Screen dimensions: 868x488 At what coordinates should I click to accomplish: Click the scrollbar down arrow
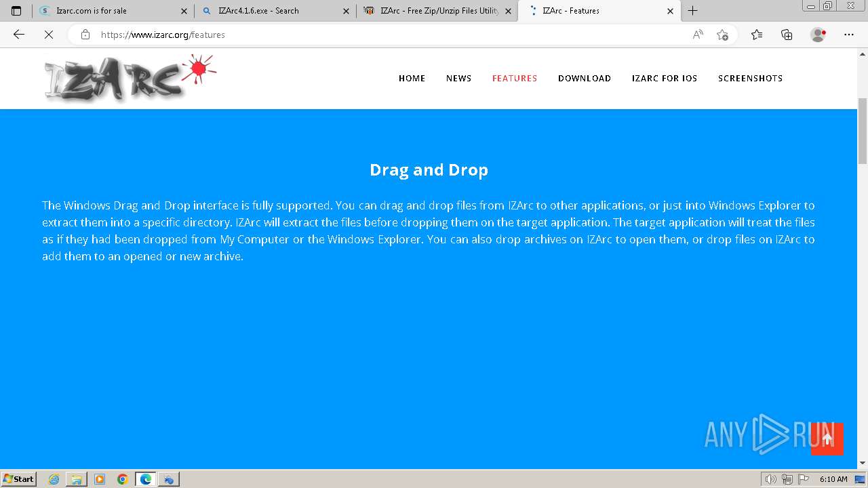coord(863,464)
